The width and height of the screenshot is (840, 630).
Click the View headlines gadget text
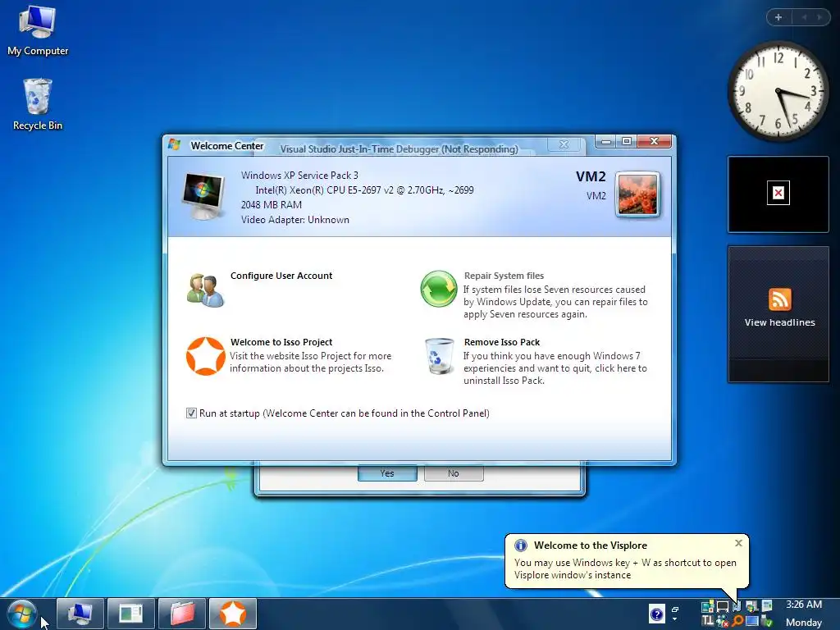779,322
